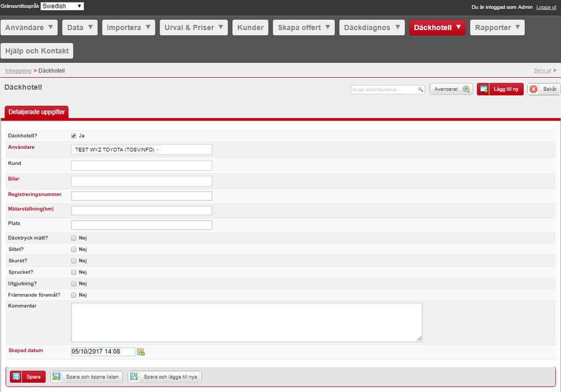Screen dimensions: 561x392
Task: Check the Däcktryck mätt checkbox
Action: pyautogui.click(x=74, y=238)
